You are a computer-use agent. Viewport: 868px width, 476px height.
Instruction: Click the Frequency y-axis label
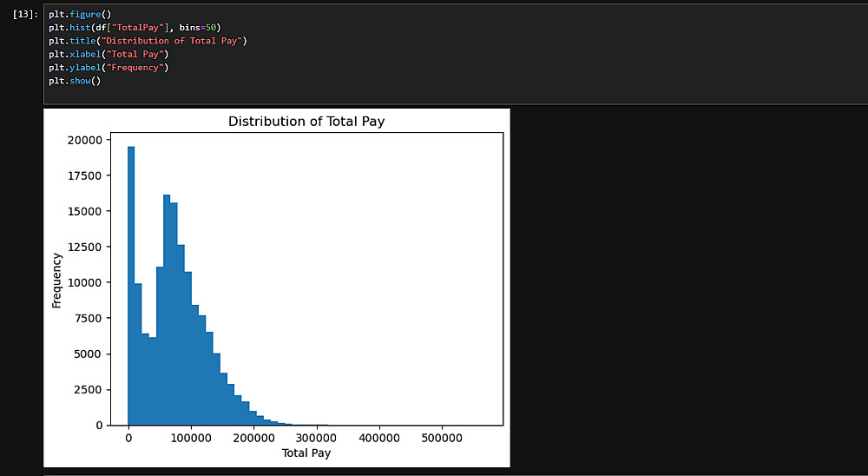point(56,281)
